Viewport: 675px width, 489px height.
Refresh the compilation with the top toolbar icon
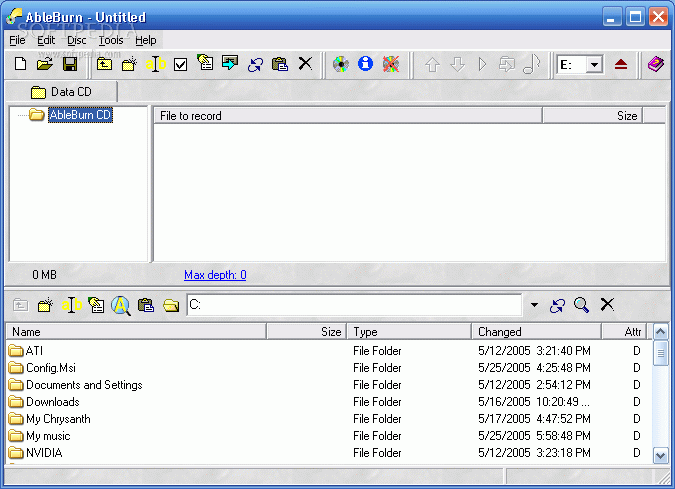pyautogui.click(x=255, y=65)
